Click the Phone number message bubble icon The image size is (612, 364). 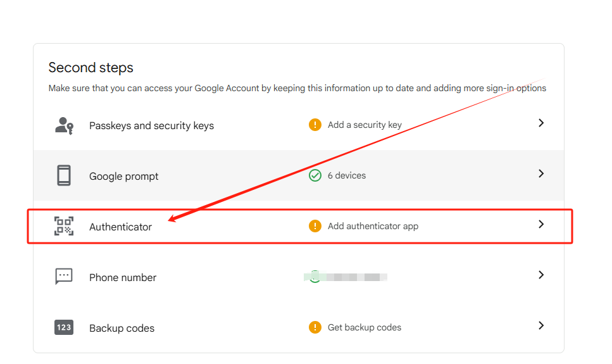click(64, 276)
